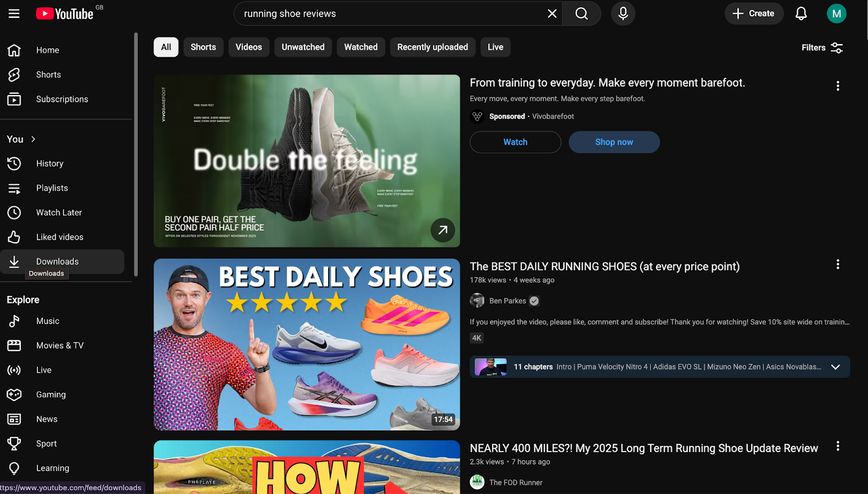Open the Filters panel
This screenshot has width=868, height=494.
(822, 48)
